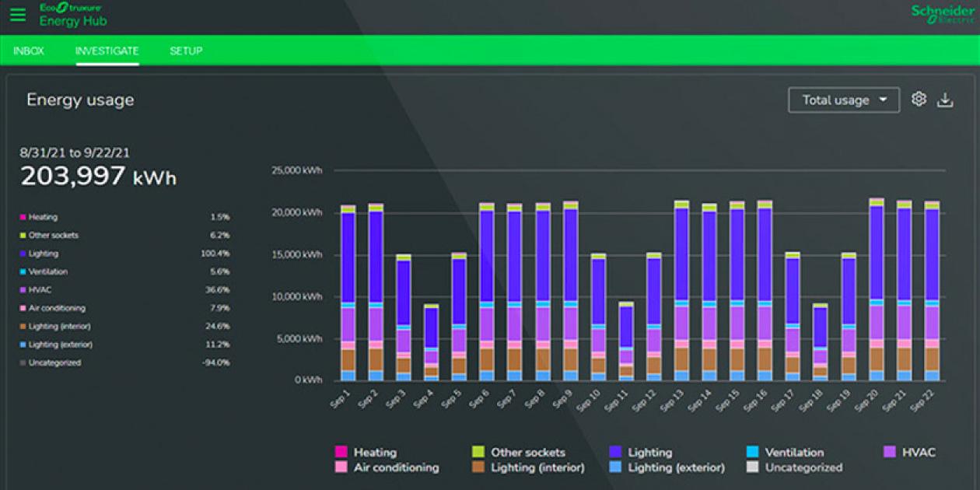Viewport: 980px width, 490px height.
Task: Click Lighting (interior) 24.6% side row
Action: (x=124, y=326)
